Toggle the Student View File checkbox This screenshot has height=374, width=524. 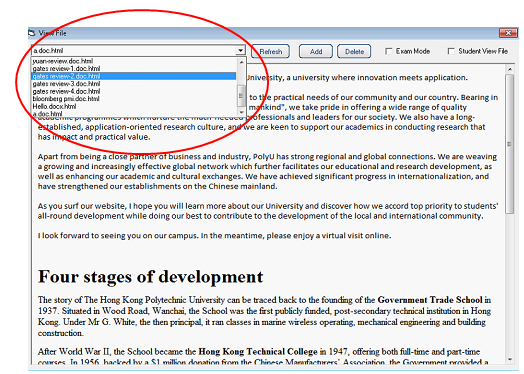(x=451, y=51)
